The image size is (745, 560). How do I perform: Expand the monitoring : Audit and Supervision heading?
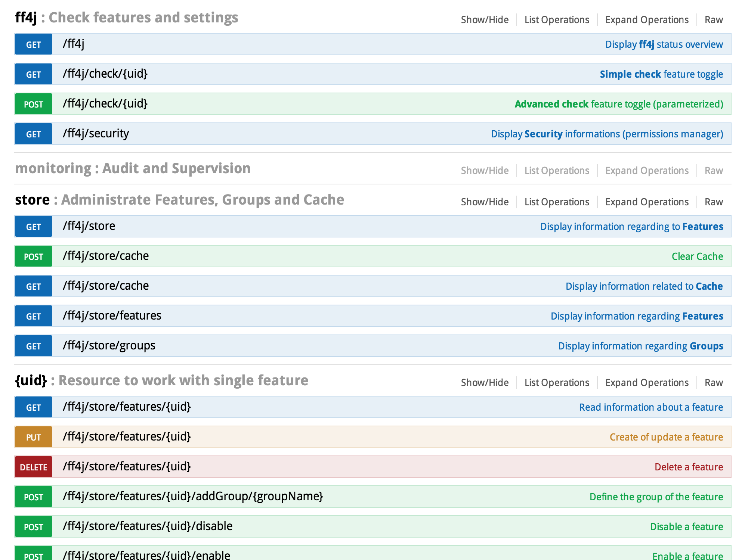tap(133, 168)
